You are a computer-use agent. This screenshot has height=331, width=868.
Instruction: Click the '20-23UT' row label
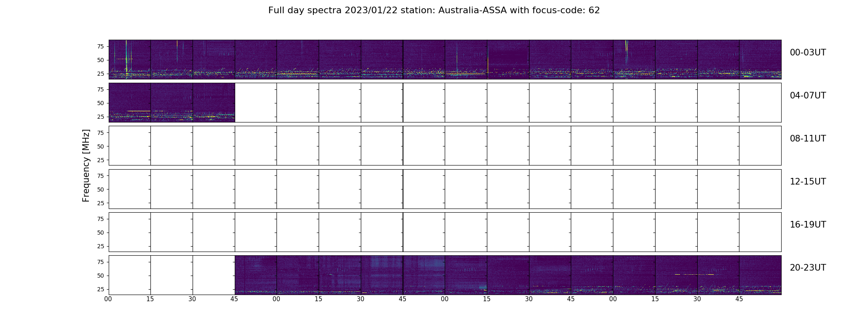coord(808,268)
